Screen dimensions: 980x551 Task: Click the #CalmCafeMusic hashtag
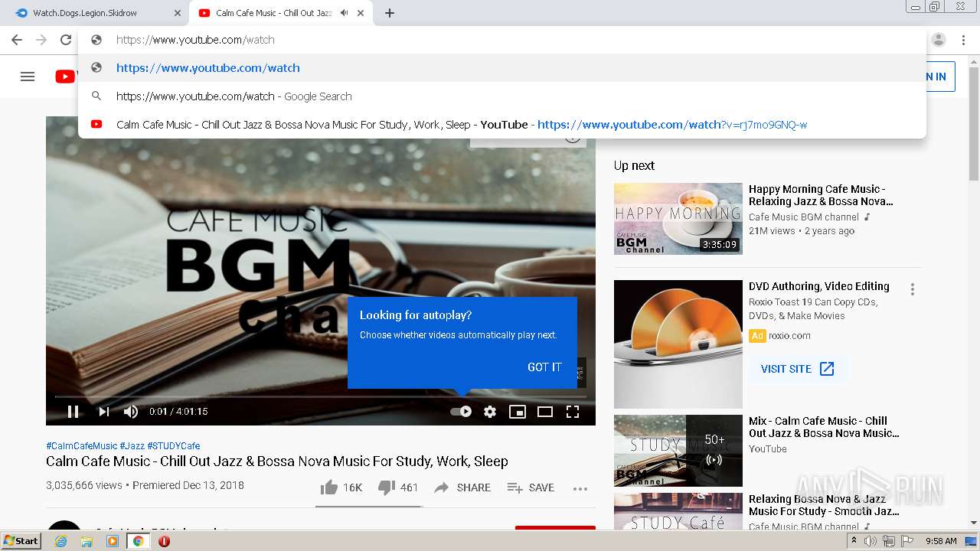click(x=82, y=445)
